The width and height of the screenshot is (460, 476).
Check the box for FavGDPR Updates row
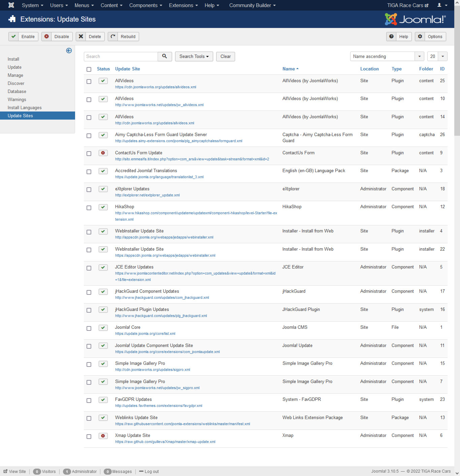tap(89, 401)
